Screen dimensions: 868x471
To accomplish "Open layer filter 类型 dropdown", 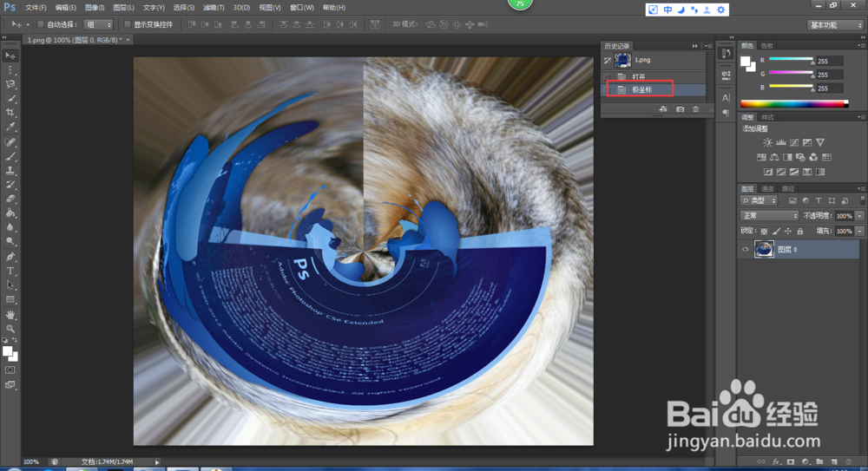I will (x=759, y=201).
